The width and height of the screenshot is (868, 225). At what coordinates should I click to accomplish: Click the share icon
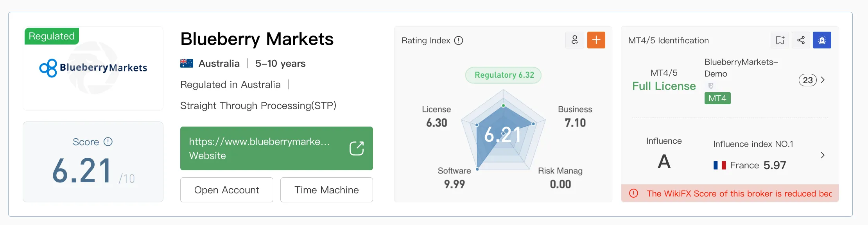coord(801,40)
